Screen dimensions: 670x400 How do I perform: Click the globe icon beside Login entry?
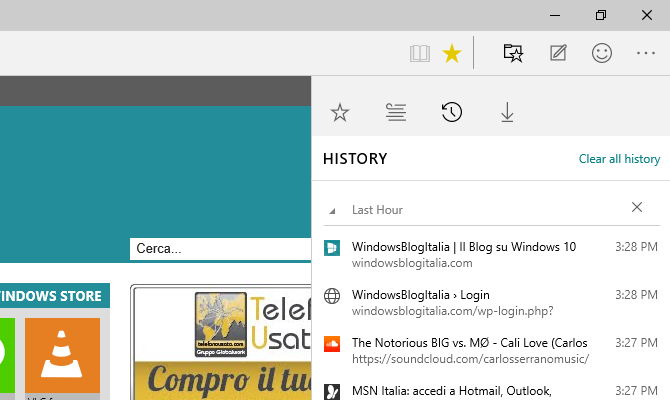[x=332, y=295]
